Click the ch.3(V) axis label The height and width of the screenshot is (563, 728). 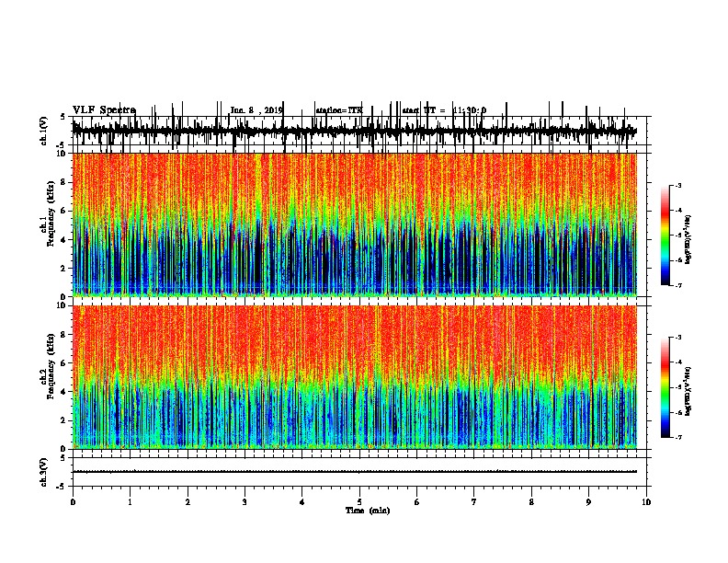[44, 472]
